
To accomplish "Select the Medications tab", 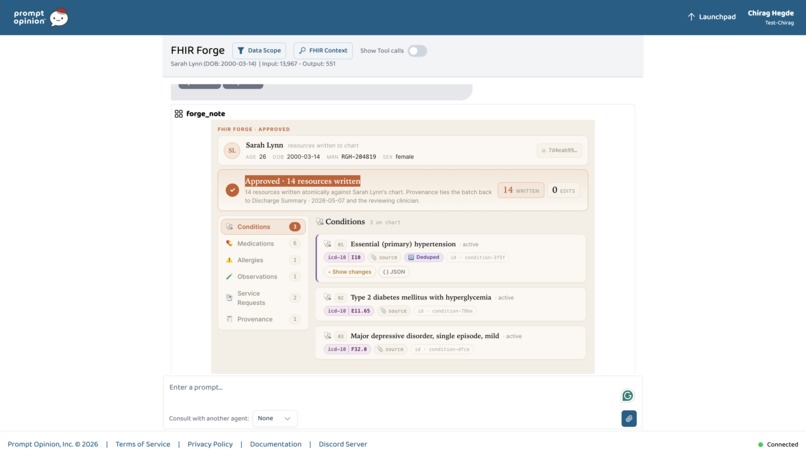I will pyautogui.click(x=263, y=244).
